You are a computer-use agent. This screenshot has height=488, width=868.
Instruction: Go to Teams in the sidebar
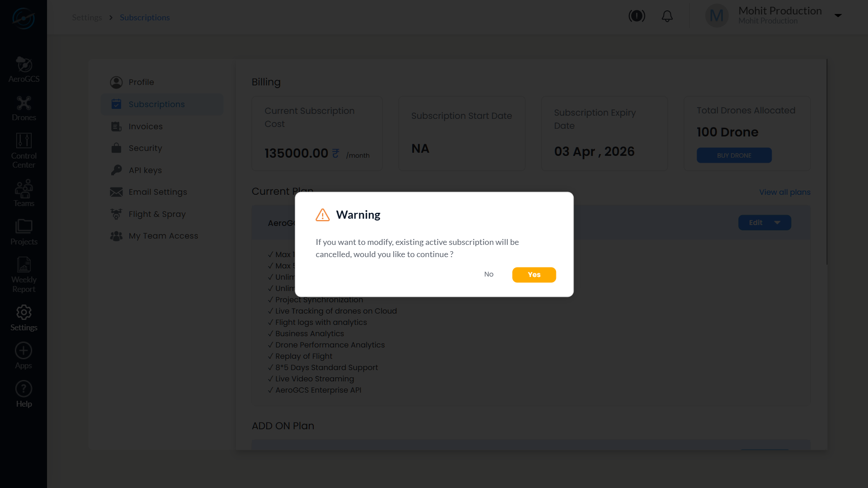pyautogui.click(x=24, y=193)
